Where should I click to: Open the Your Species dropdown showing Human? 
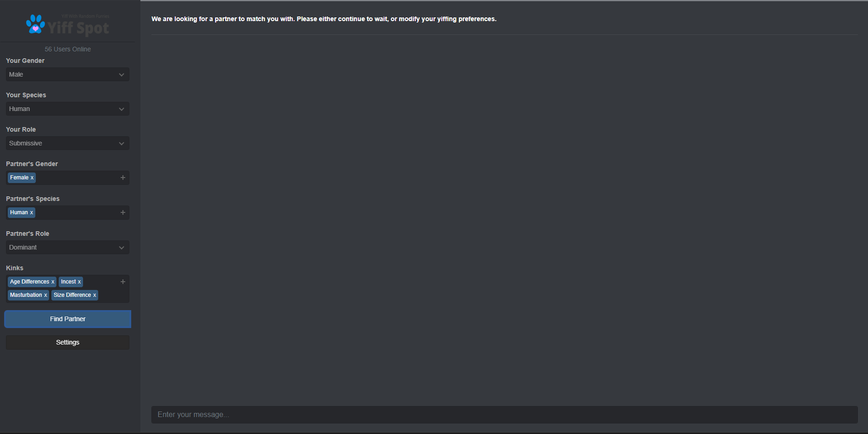(x=67, y=109)
